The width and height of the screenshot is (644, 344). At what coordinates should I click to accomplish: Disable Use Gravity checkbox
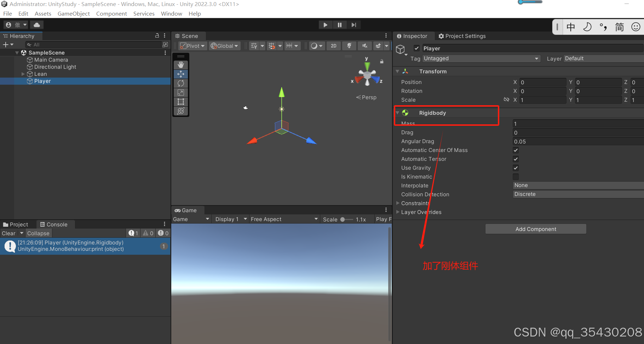click(516, 168)
